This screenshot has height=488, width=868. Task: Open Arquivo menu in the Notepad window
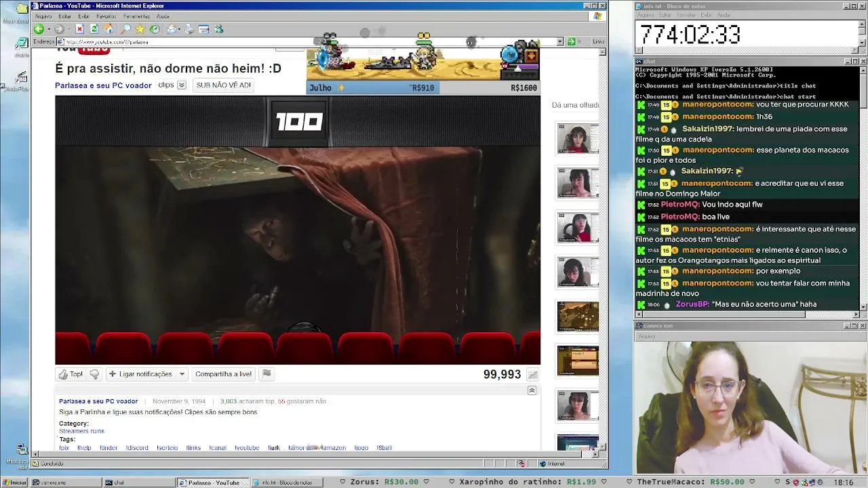coord(646,15)
